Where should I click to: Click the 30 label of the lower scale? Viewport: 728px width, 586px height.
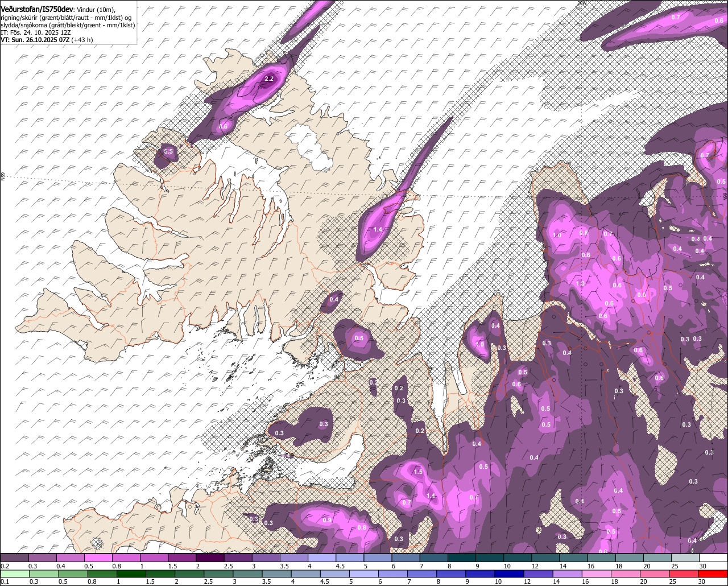pos(701,581)
